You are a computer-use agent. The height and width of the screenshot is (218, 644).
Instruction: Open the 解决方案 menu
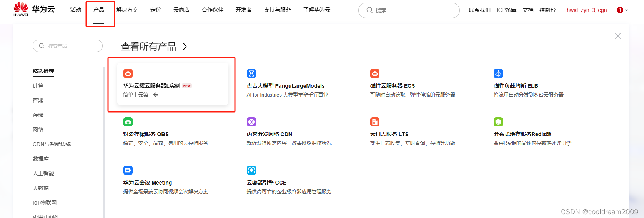(127, 10)
